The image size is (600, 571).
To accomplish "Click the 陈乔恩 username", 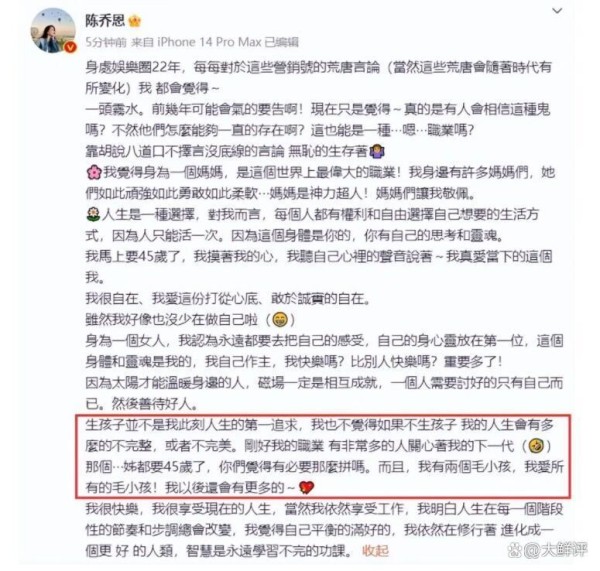I will pyautogui.click(x=105, y=20).
